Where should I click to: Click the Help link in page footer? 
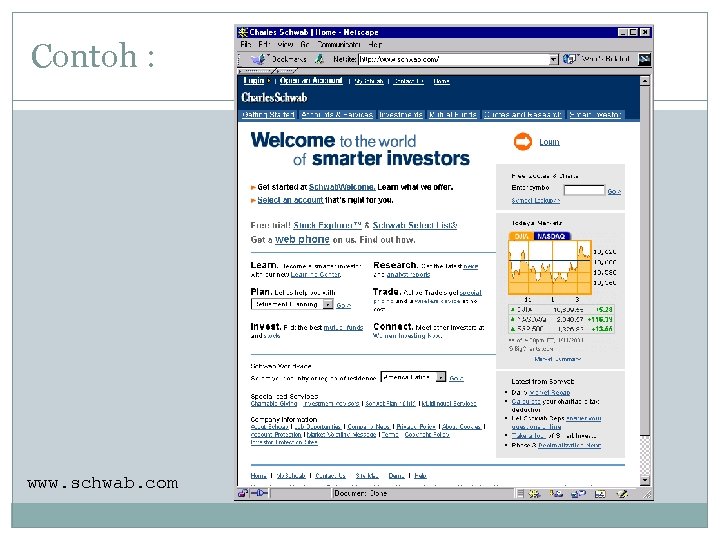click(x=420, y=476)
